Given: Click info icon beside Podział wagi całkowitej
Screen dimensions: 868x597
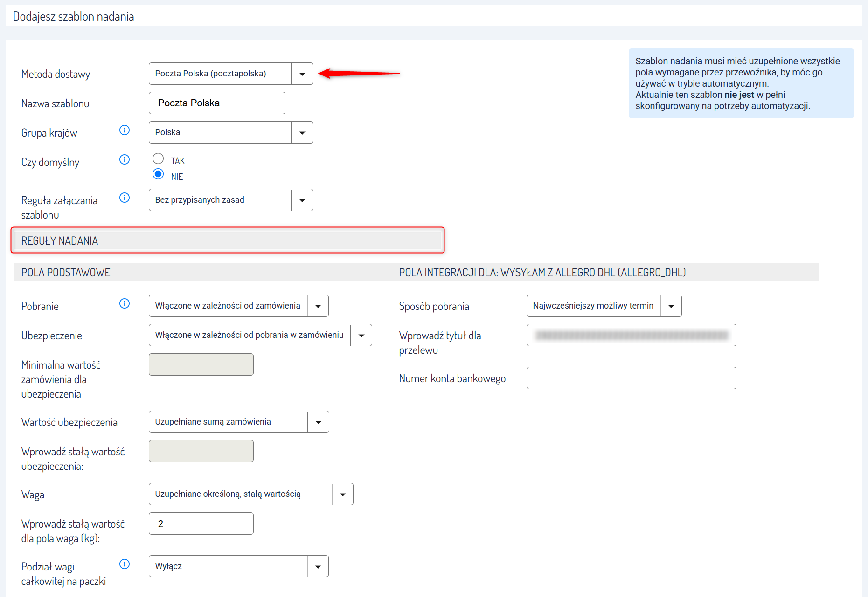Looking at the screenshot, I should 125,564.
